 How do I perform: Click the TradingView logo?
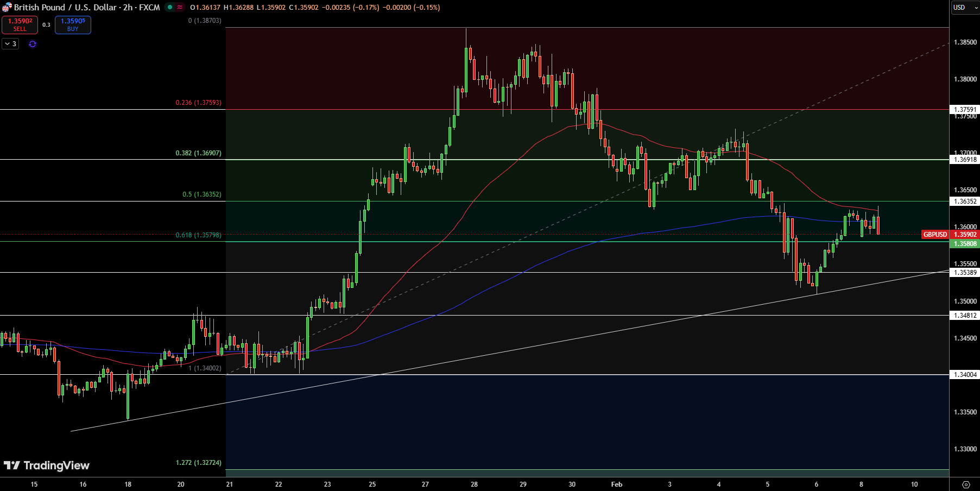46,465
